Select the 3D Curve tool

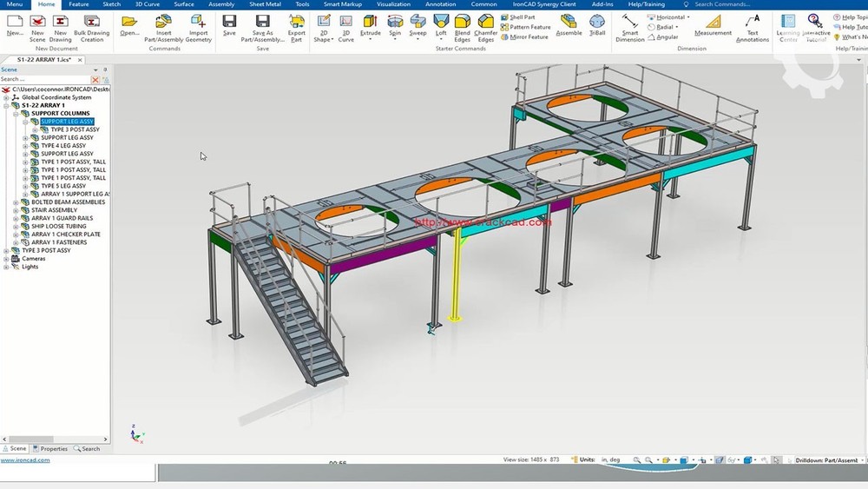(346, 29)
